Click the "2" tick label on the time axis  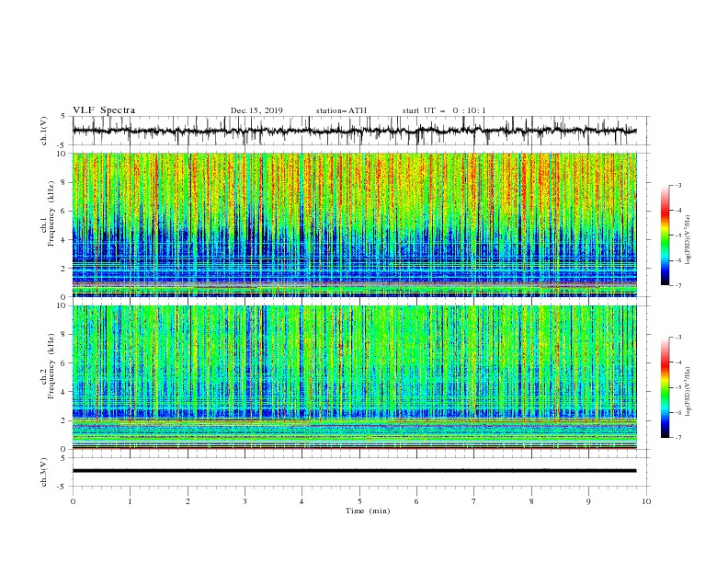tap(188, 501)
